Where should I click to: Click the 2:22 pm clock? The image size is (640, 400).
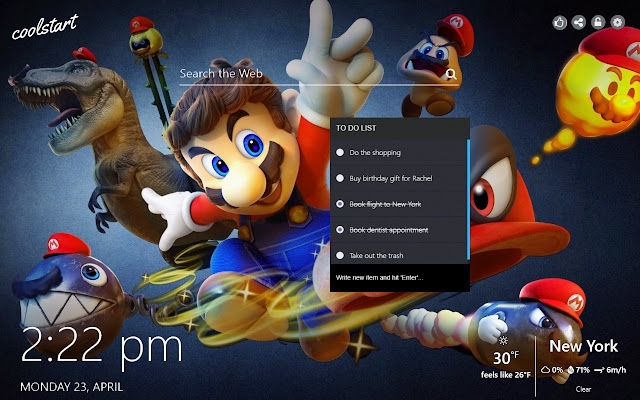pos(101,347)
